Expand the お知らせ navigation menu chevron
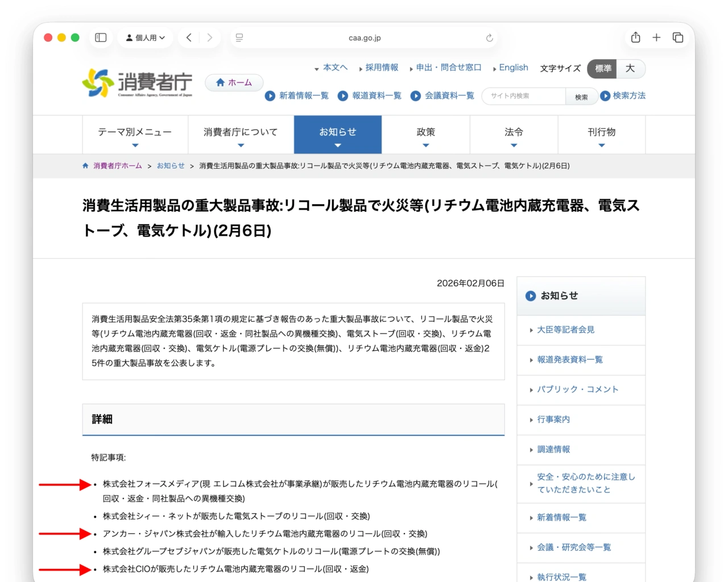This screenshot has width=728, height=582. [338, 145]
